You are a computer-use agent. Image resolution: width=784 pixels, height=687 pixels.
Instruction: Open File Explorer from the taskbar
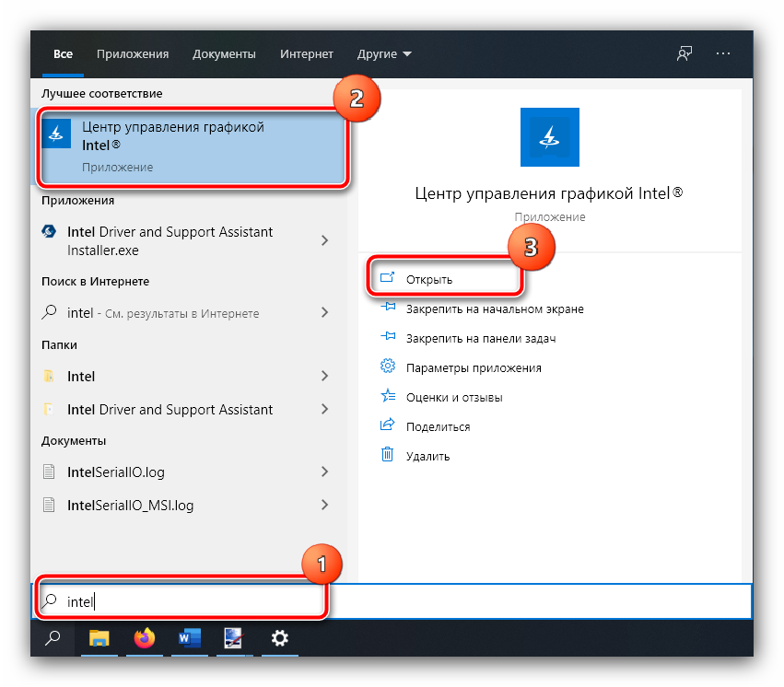[x=99, y=638]
